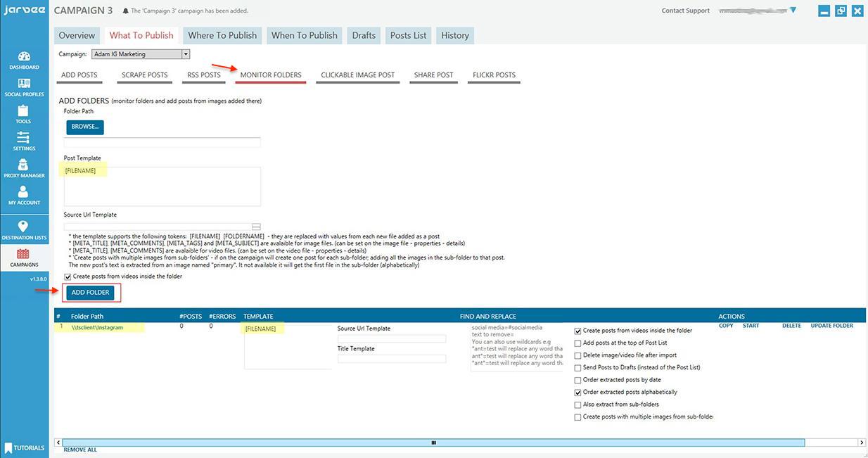868x458 pixels.
Task: Switch to the Where To Publish tab
Action: click(x=222, y=35)
